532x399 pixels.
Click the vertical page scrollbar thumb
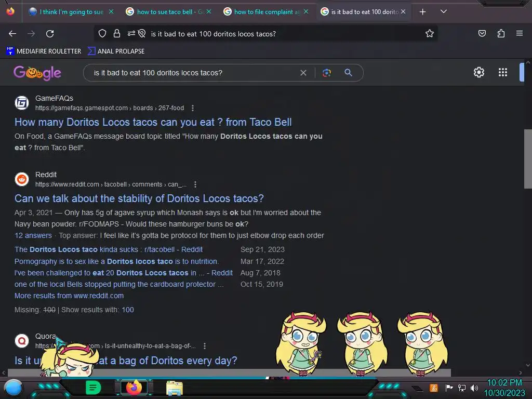point(528,159)
